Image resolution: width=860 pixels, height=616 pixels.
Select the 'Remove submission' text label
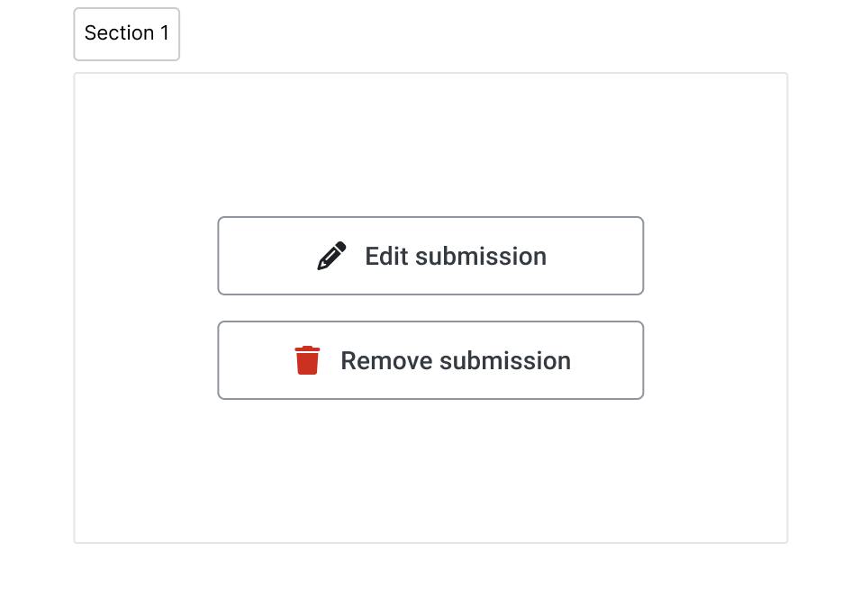[x=456, y=361]
